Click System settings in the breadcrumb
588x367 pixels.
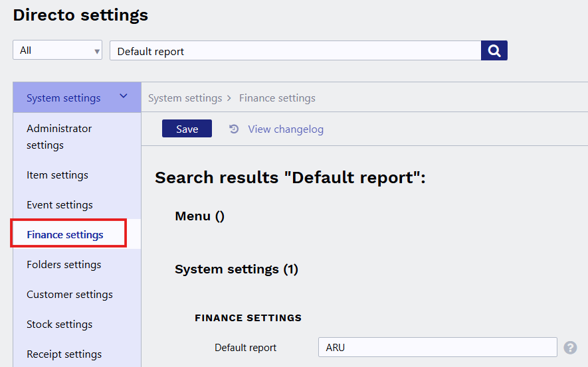coord(185,98)
